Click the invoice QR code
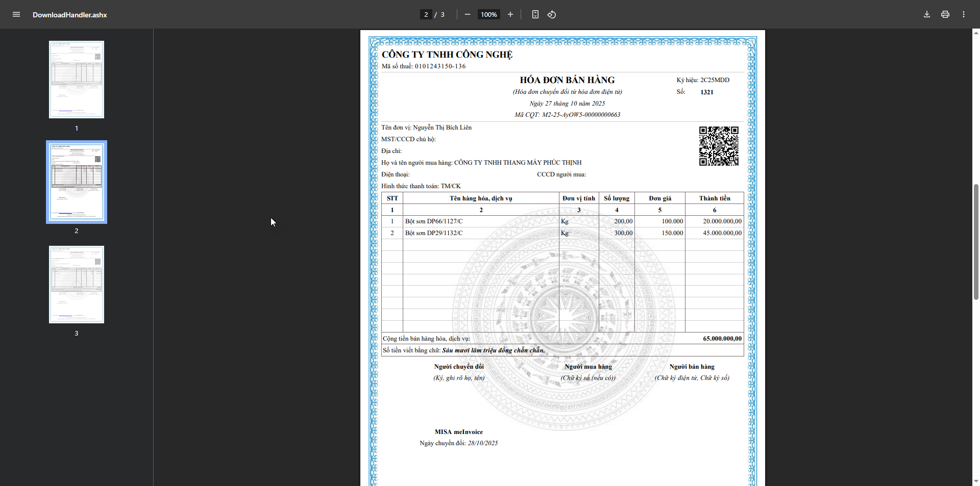The image size is (980, 486). point(719,146)
